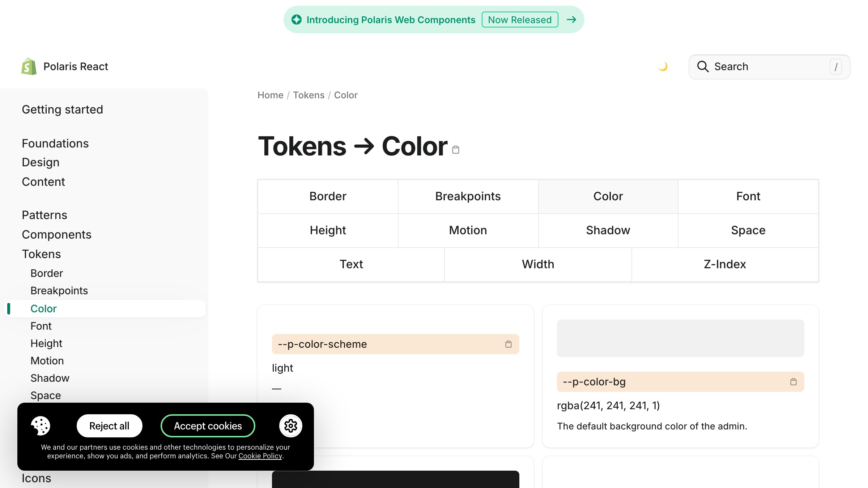Click the Reject all button

(109, 425)
